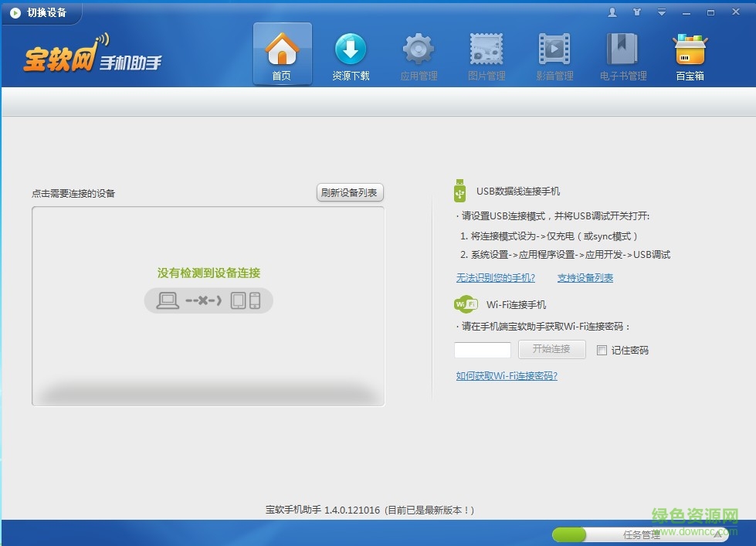Click the green task progress bar
756x546 pixels.
(570, 534)
